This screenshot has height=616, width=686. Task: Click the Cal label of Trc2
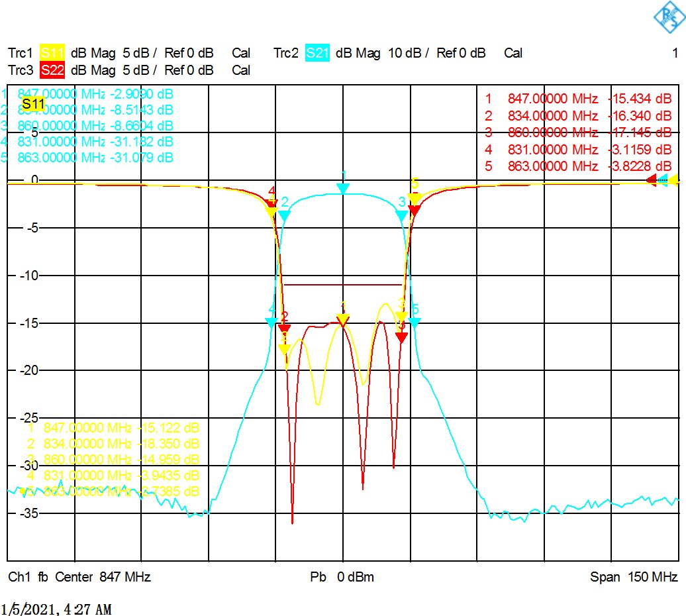pyautogui.click(x=513, y=53)
